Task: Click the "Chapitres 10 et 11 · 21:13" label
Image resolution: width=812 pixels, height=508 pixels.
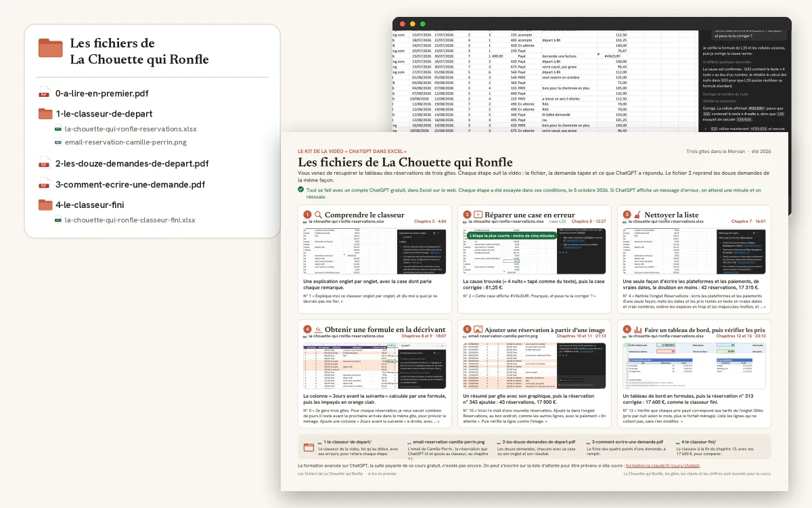Action: (581, 336)
